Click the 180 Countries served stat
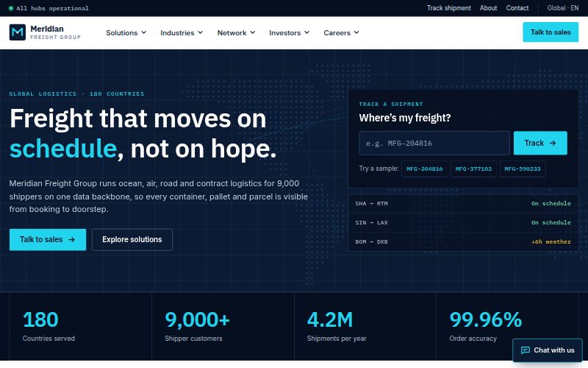This screenshot has height=368, width=588. pyautogui.click(x=80, y=326)
